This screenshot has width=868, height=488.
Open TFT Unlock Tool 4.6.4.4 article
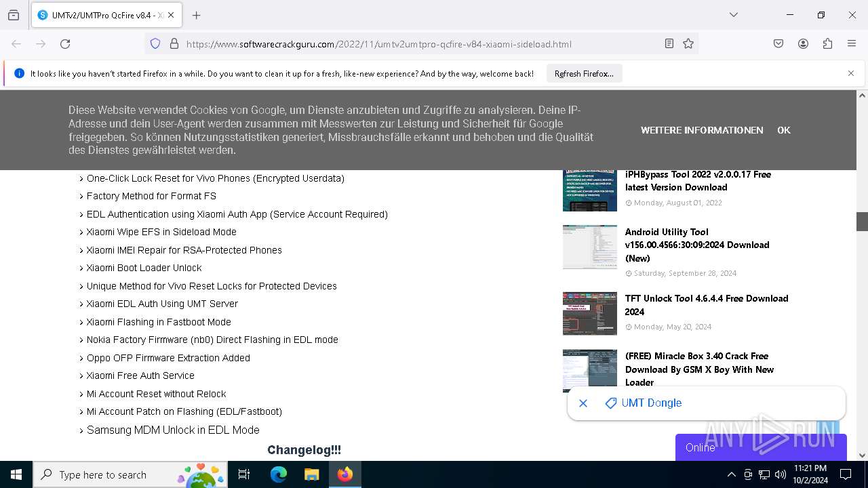click(x=707, y=305)
